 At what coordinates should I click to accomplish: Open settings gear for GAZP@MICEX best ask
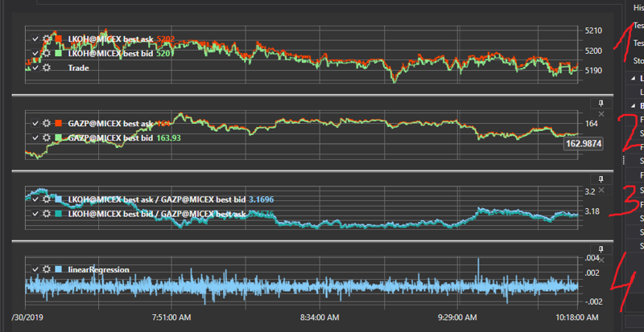click(x=46, y=123)
